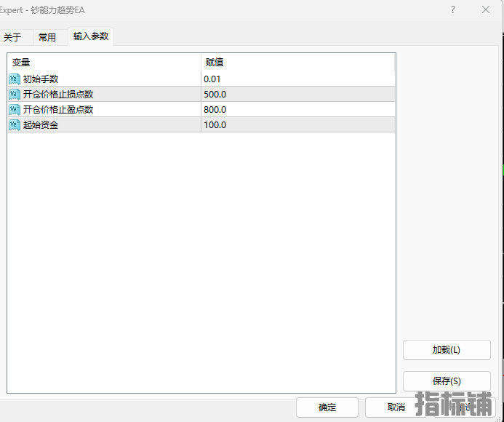
Task: Switch to the 关于 tab
Action: pyautogui.click(x=12, y=37)
